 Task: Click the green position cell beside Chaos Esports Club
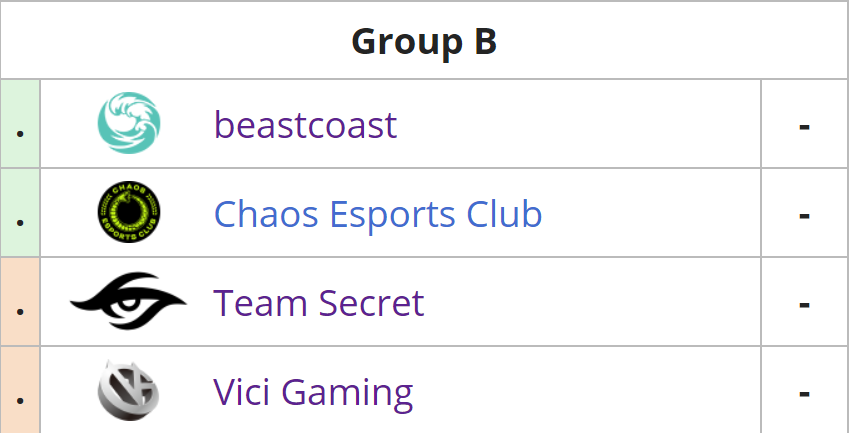tap(20, 213)
